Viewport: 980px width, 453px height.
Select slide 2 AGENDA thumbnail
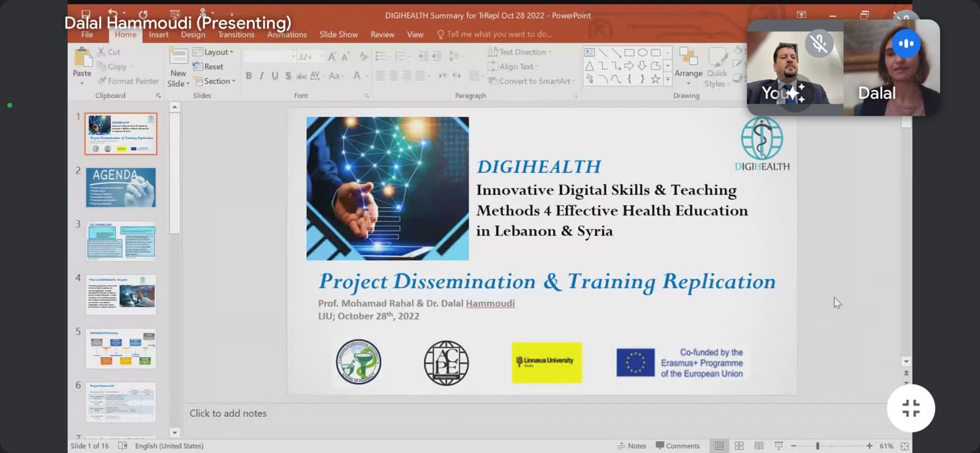tap(121, 187)
